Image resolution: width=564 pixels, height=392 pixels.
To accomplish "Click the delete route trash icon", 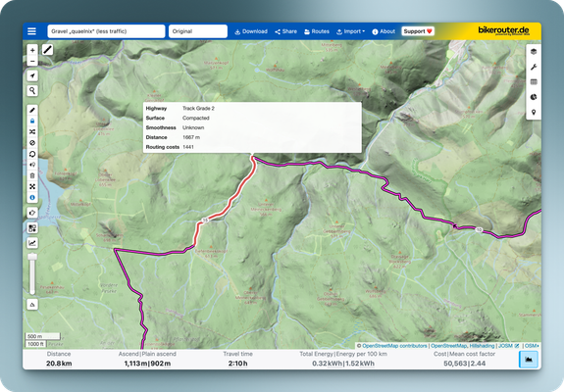I will click(32, 175).
